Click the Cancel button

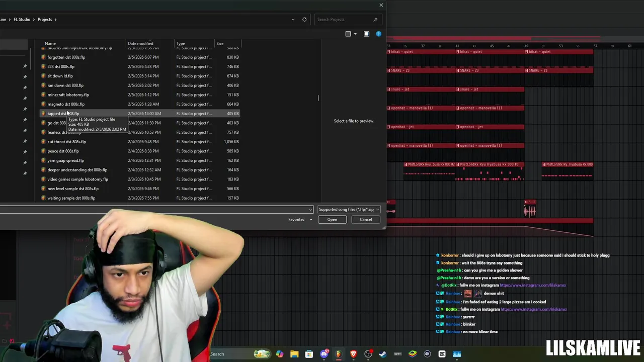point(366,219)
